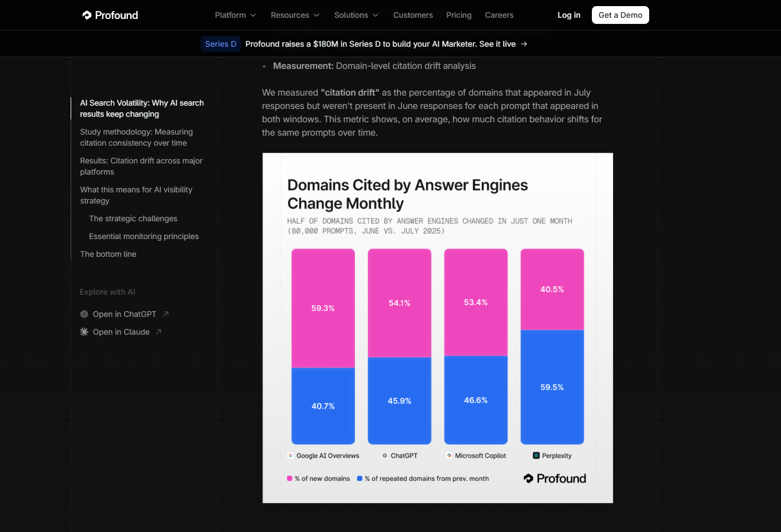Go to the Customers page

[413, 15]
